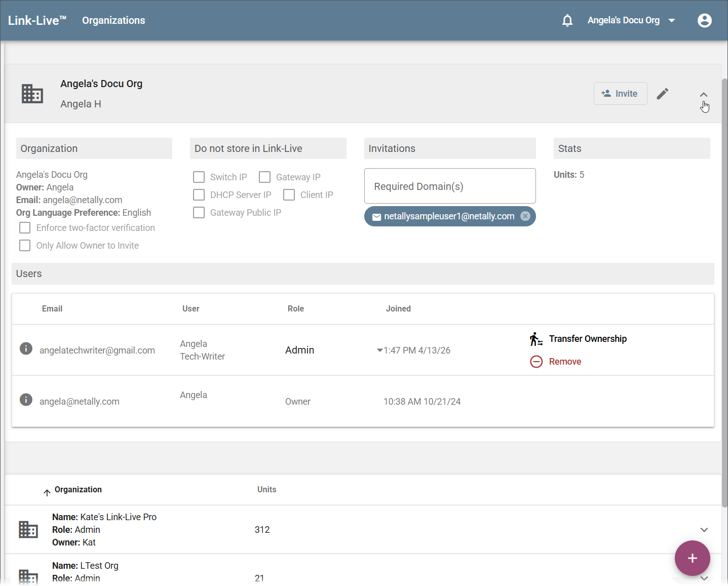The image size is (728, 586).
Task: Click the Org Language Preference: English line
Action: click(84, 213)
